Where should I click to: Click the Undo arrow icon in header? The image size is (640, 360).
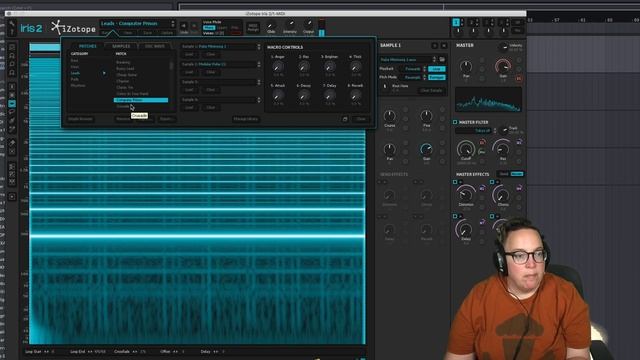[184, 26]
